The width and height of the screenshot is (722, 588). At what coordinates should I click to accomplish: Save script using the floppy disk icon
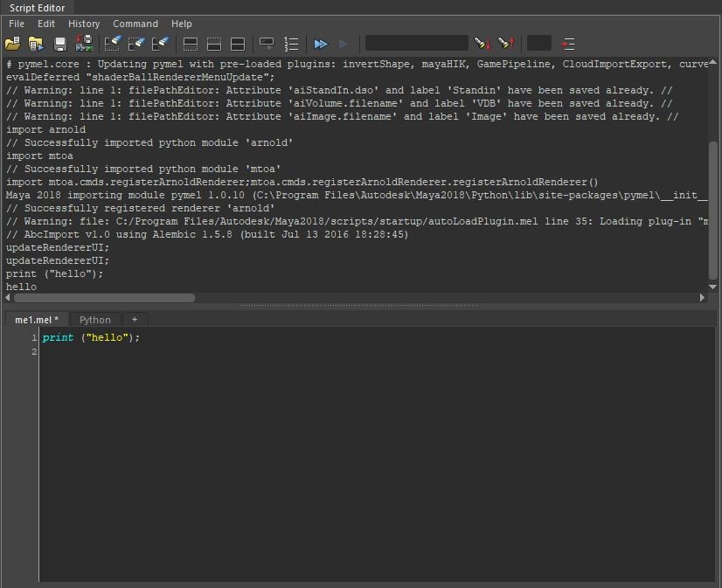(60, 43)
